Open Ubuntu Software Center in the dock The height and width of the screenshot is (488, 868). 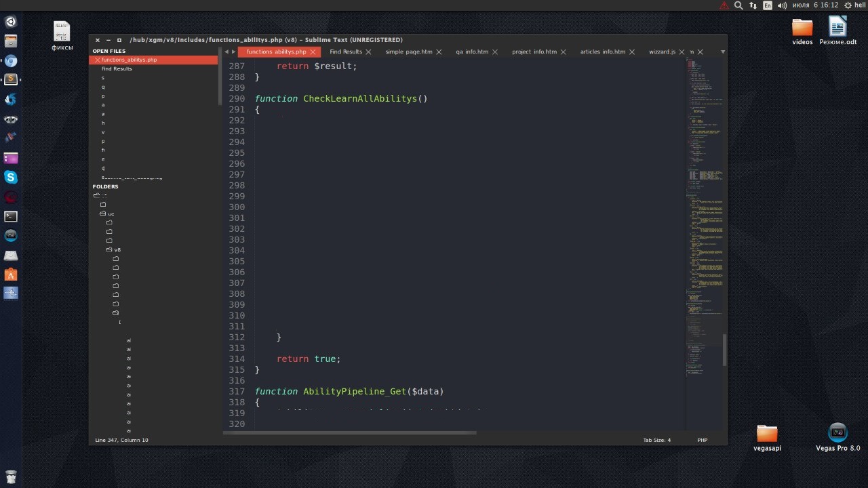point(11,275)
